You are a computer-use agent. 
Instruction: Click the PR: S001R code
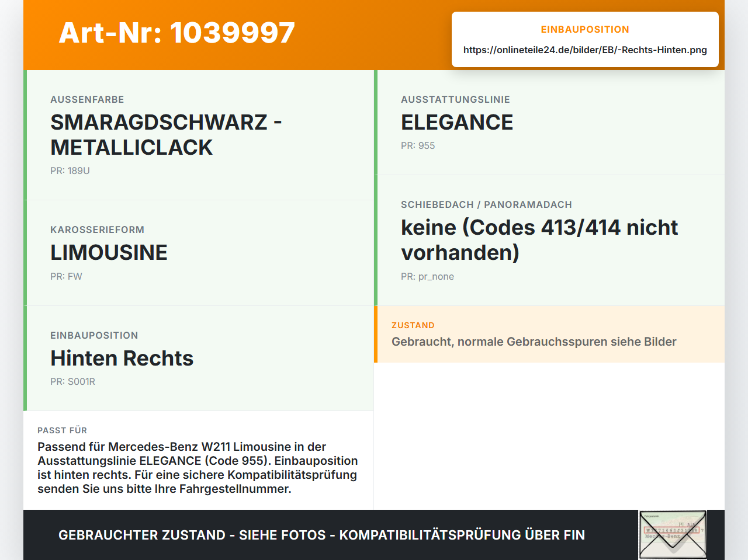point(72,381)
